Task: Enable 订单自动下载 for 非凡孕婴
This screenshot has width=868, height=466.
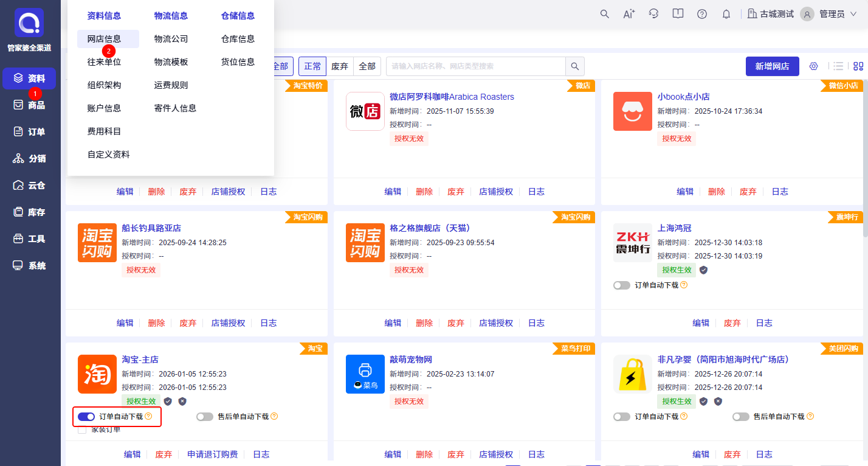Action: [622, 417]
